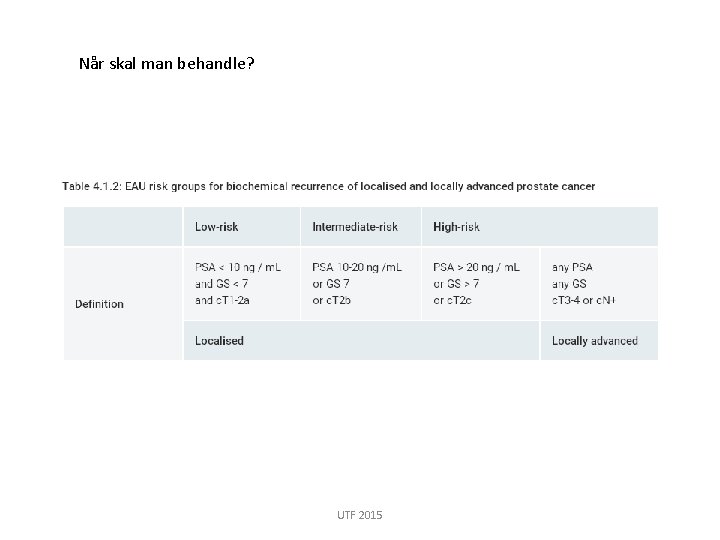Click the slide title 'Når skal man behandle?'
This screenshot has width=720, height=540.
[167, 63]
